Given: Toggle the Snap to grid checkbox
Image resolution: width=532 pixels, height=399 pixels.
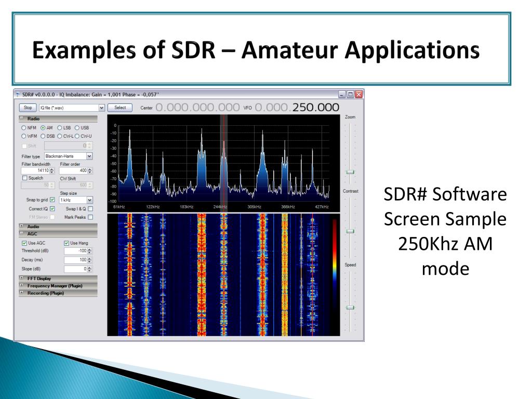Looking at the screenshot, I should point(52,200).
